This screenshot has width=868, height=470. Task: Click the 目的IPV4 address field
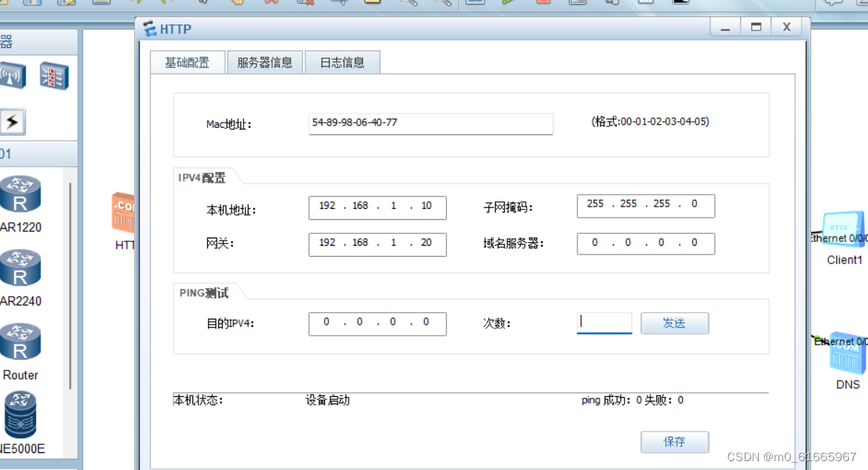[377, 323]
